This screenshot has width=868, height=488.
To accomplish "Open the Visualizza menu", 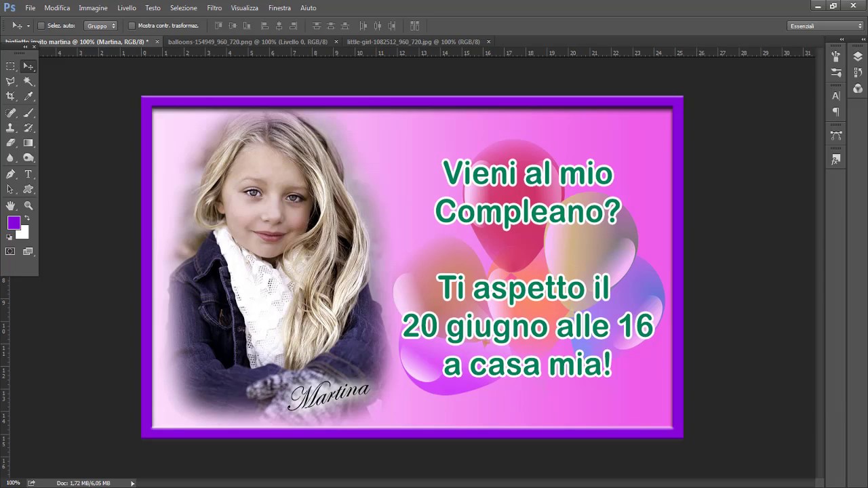I will coord(244,7).
